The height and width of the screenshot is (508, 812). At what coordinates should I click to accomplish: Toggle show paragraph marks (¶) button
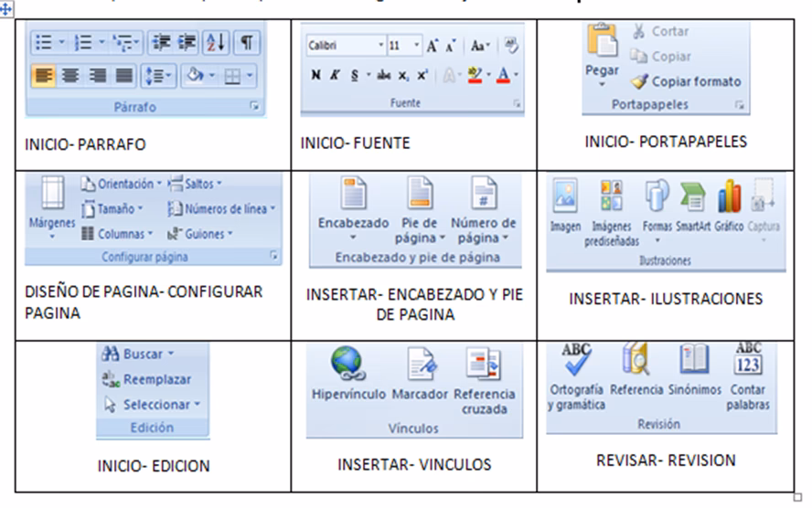tap(246, 42)
